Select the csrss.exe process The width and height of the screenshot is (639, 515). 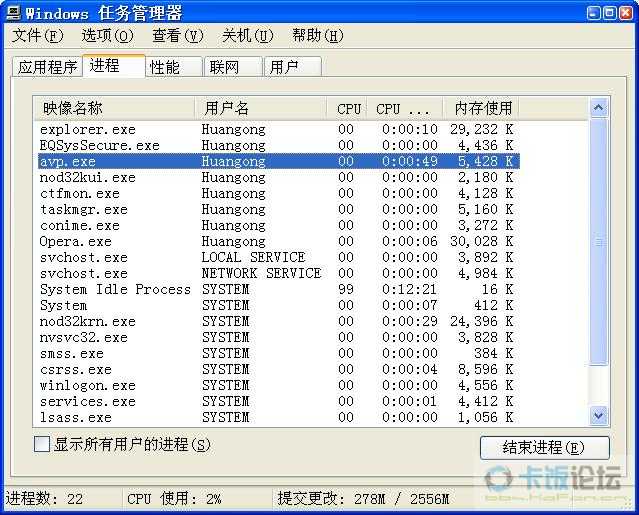coord(278,370)
